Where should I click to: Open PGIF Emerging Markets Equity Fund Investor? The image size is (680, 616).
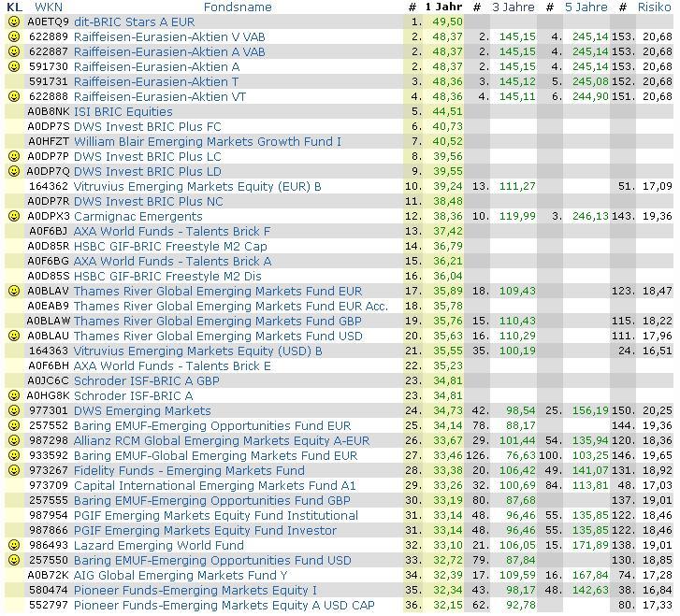tap(205, 530)
